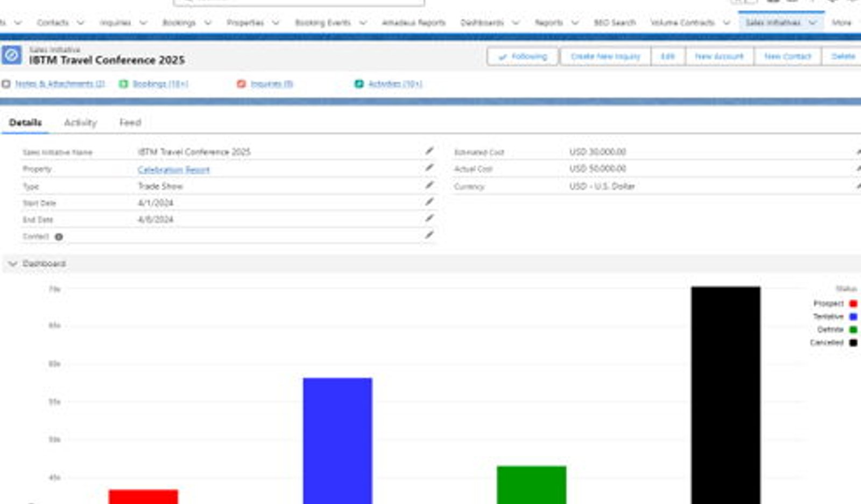Viewport: 861px width, 504px height.
Task: Toggle the Following button
Action: point(523,56)
